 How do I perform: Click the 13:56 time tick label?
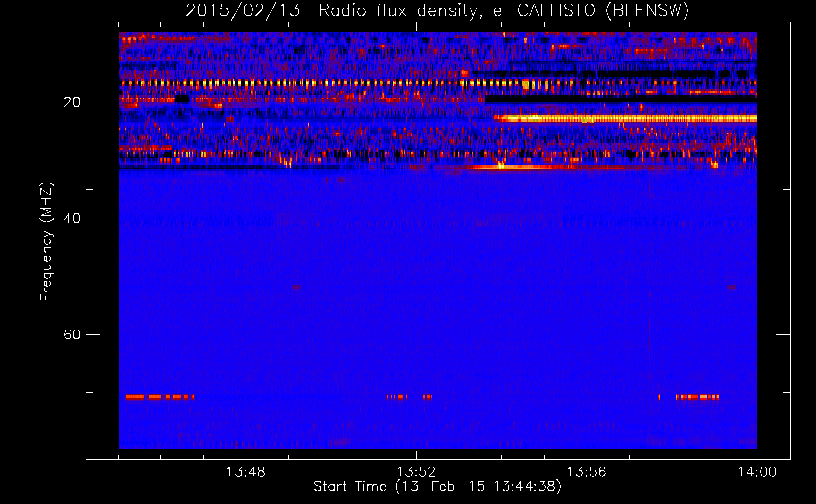[587, 472]
